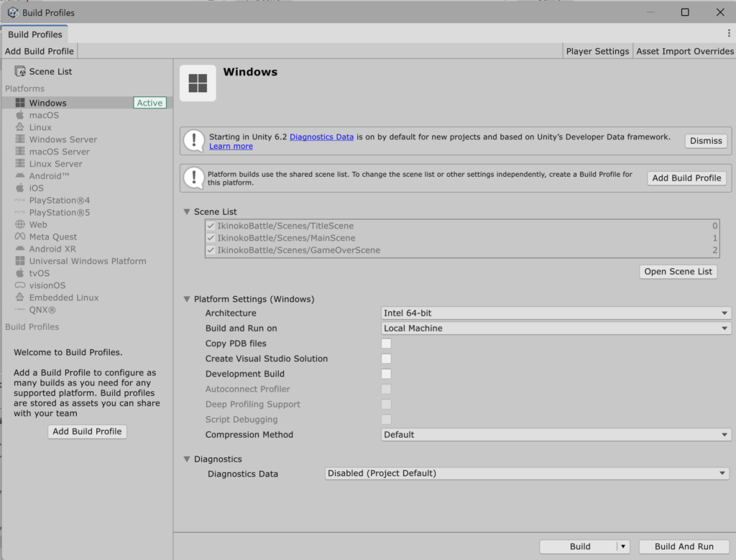The height and width of the screenshot is (560, 736).
Task: Click Add Build Profile in the notice
Action: [x=686, y=178]
